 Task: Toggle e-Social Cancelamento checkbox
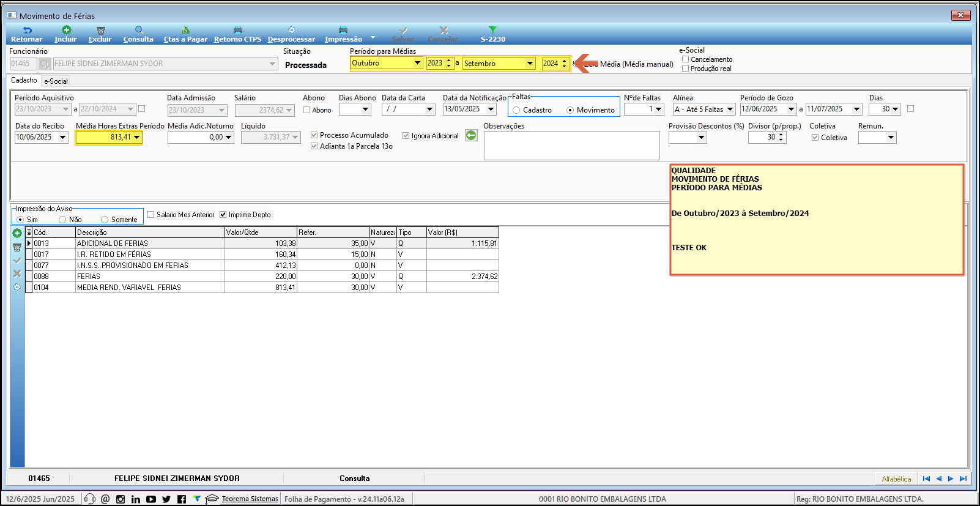point(686,59)
